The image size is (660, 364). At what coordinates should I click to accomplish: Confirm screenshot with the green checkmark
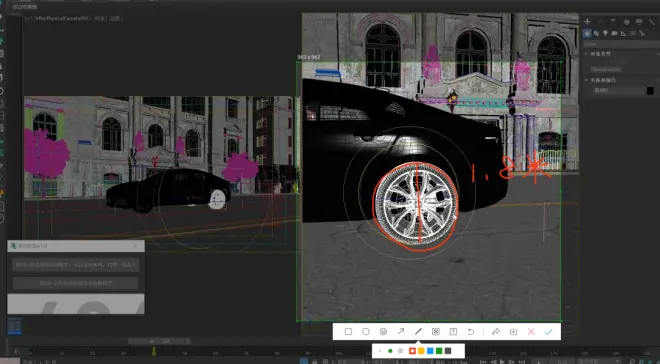548,332
